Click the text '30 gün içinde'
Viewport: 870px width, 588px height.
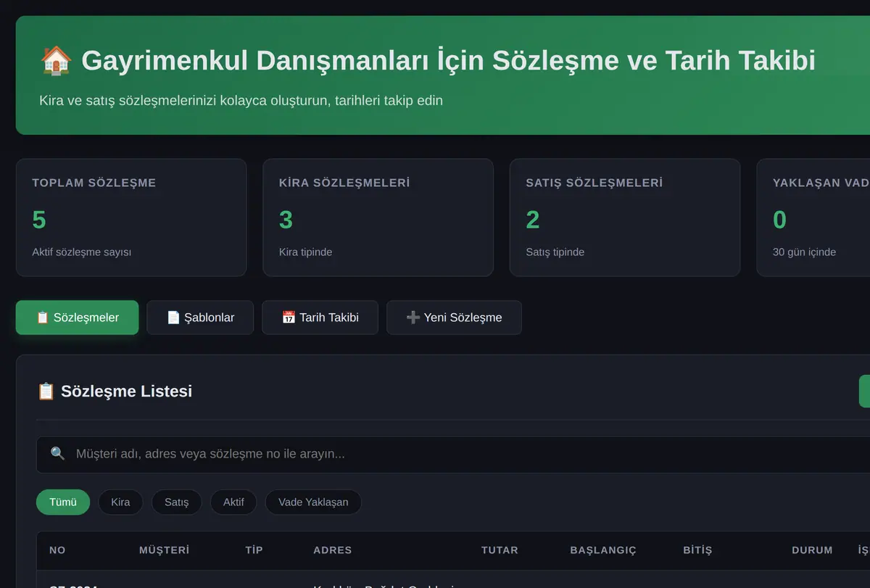[804, 252]
